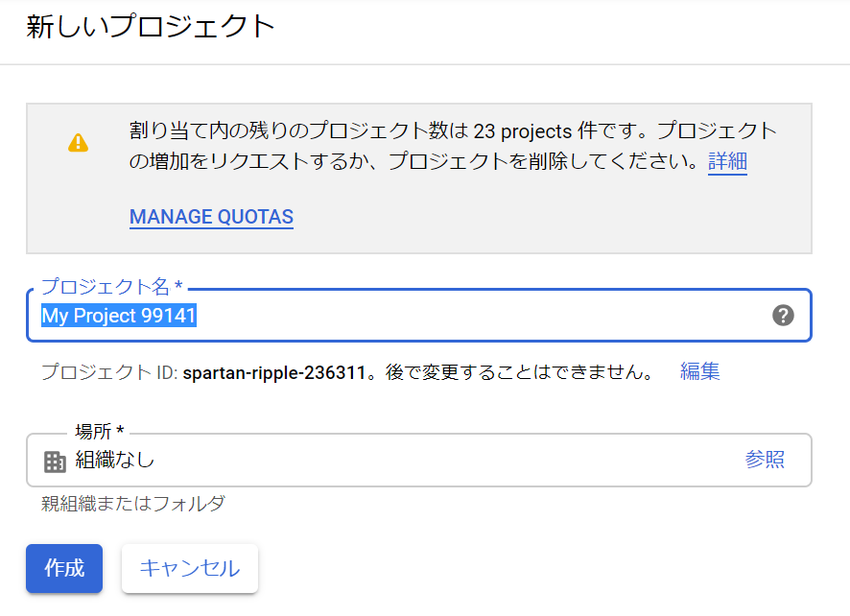This screenshot has width=850, height=616.
Task: Click the spartan-ripple-236311 project ID text
Action: [274, 372]
